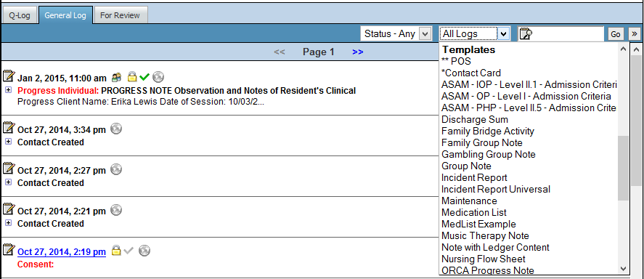Click the globe icon on Oct 27, 2:19 pm entry
This screenshot has width=644, height=279.
click(x=144, y=250)
